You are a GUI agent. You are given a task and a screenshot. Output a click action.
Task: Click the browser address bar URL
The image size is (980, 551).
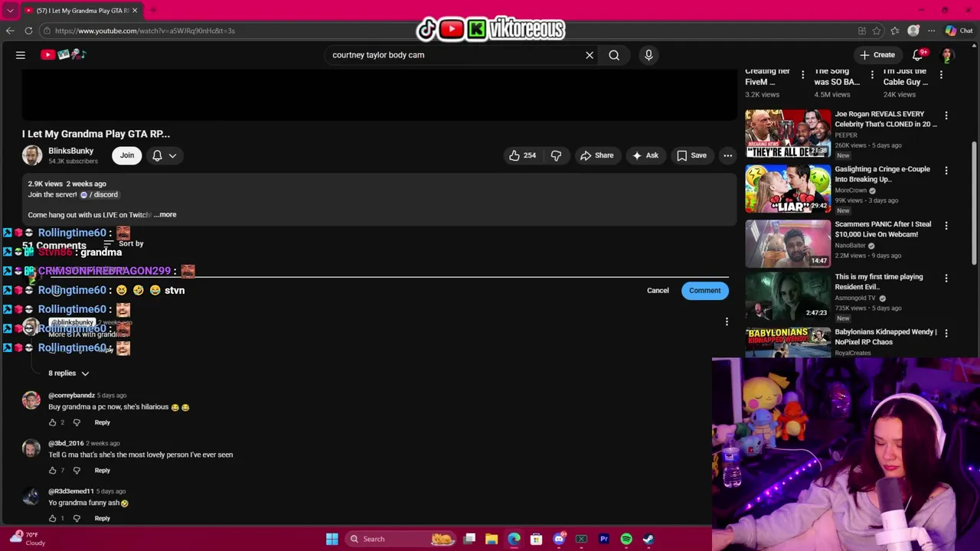pyautogui.click(x=145, y=31)
